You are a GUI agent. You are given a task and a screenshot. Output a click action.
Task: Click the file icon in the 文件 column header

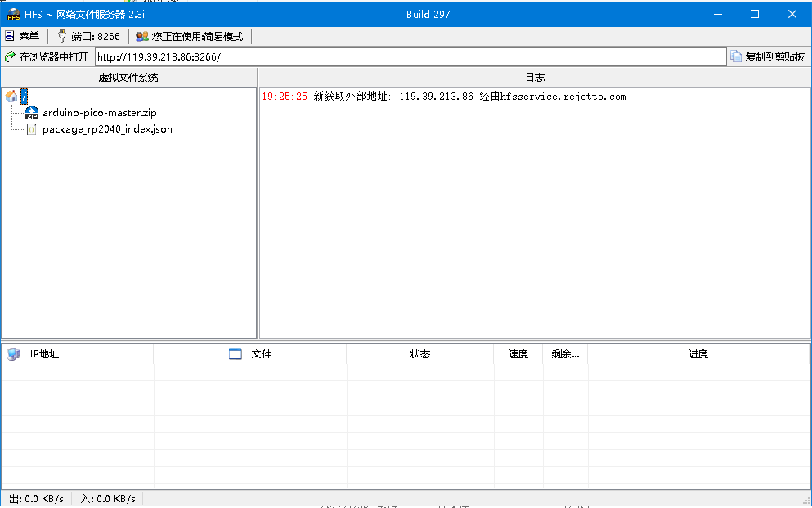(x=236, y=353)
